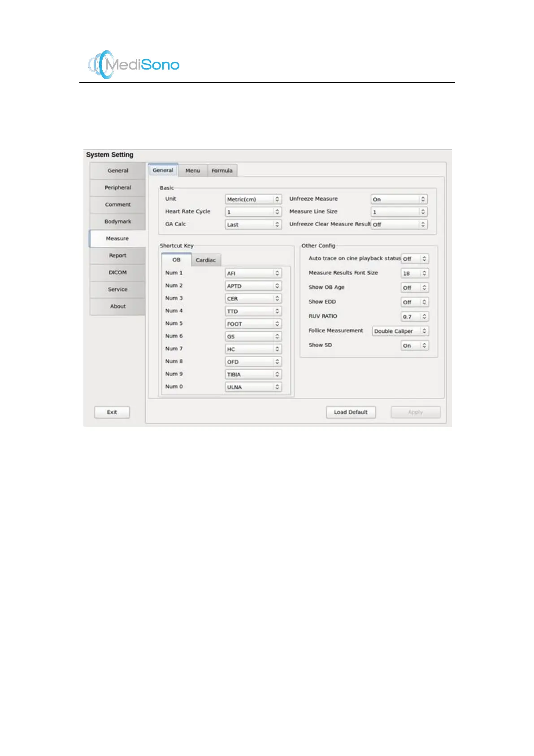This screenshot has height=756, width=534.
Task: Switch to the Menu tab
Action: coord(193,170)
